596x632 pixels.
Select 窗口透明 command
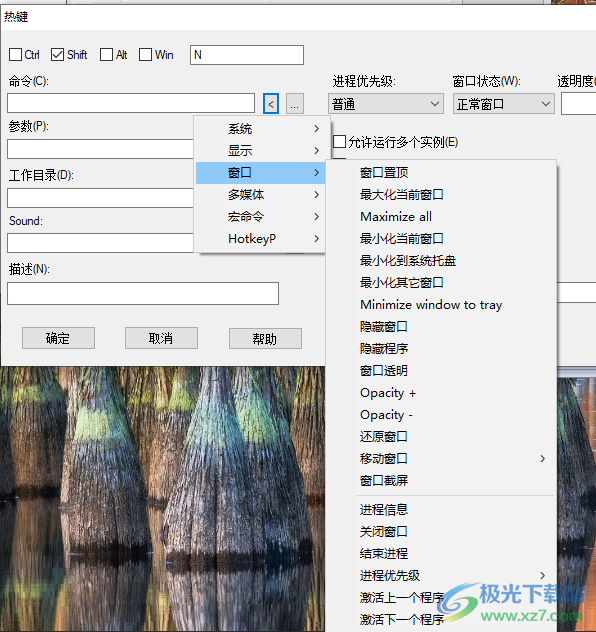441,370
